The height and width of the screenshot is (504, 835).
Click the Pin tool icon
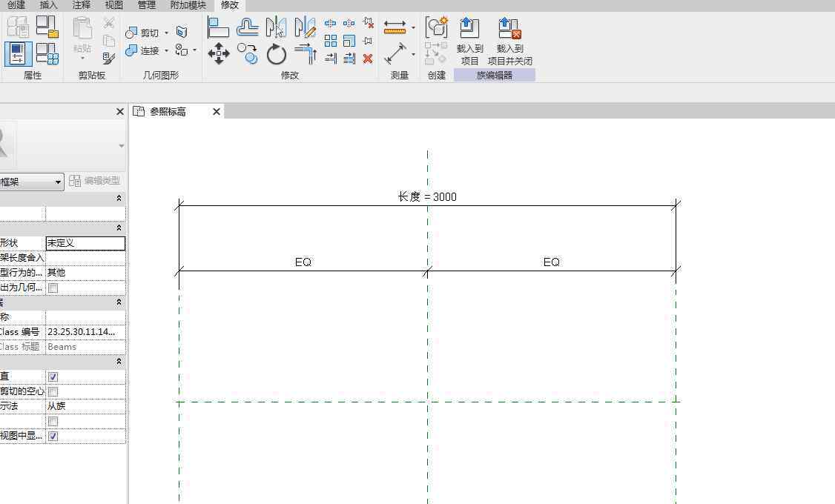point(367,41)
